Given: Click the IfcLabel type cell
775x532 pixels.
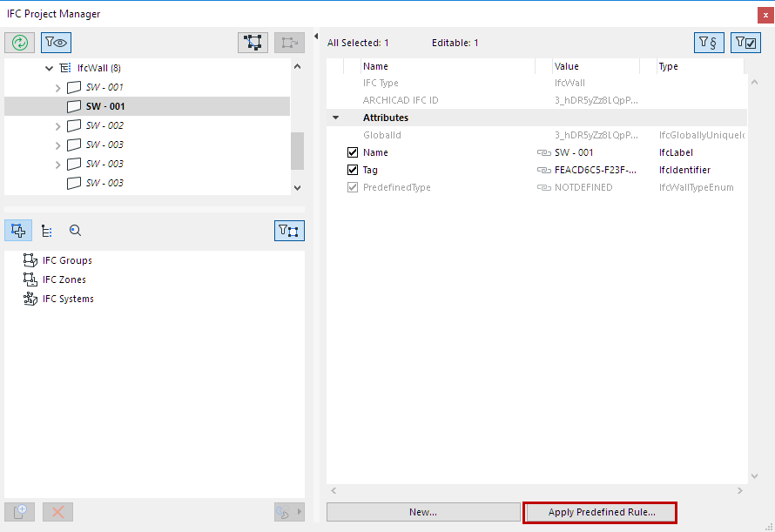Looking at the screenshot, I should click(676, 152).
